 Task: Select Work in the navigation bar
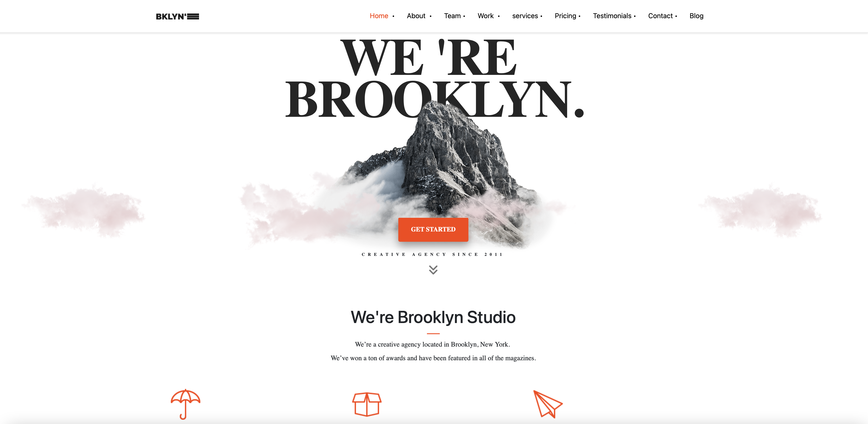point(486,16)
